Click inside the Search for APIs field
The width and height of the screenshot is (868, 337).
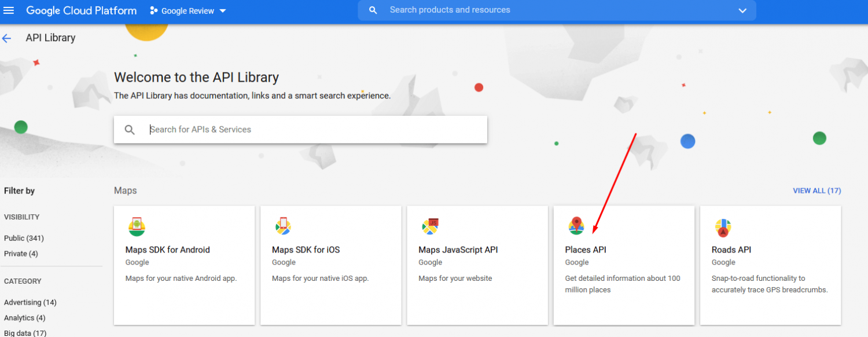click(x=289, y=129)
